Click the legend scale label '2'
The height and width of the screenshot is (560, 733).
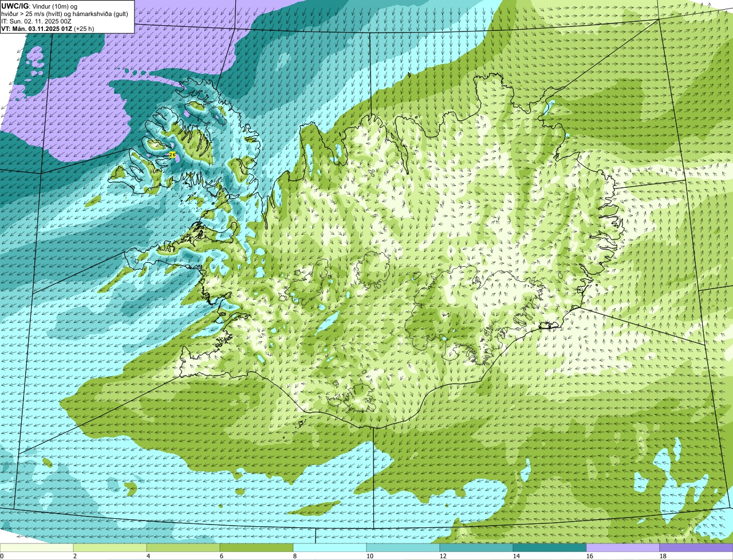(x=75, y=556)
